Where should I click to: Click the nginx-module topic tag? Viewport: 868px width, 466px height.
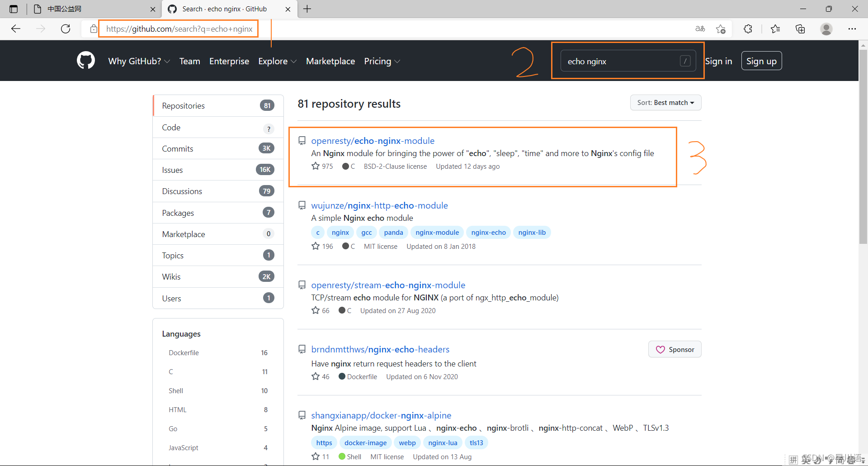(x=437, y=232)
